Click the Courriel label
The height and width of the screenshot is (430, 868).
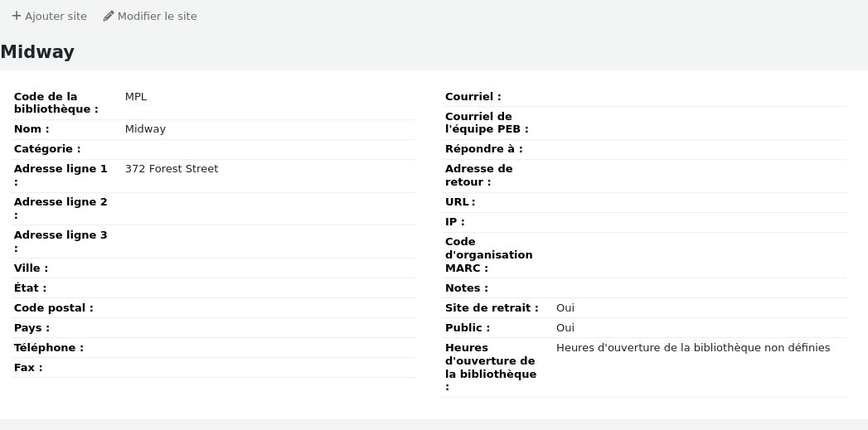coord(473,97)
